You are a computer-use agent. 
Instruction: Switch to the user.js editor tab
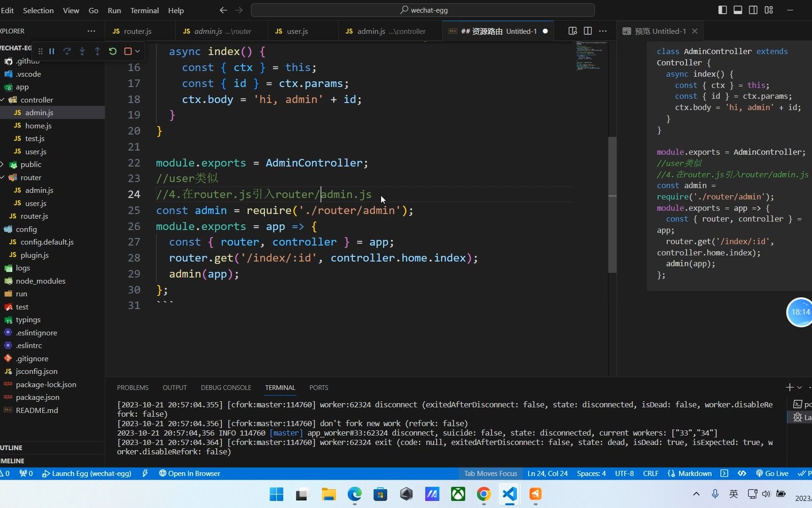coord(303,31)
